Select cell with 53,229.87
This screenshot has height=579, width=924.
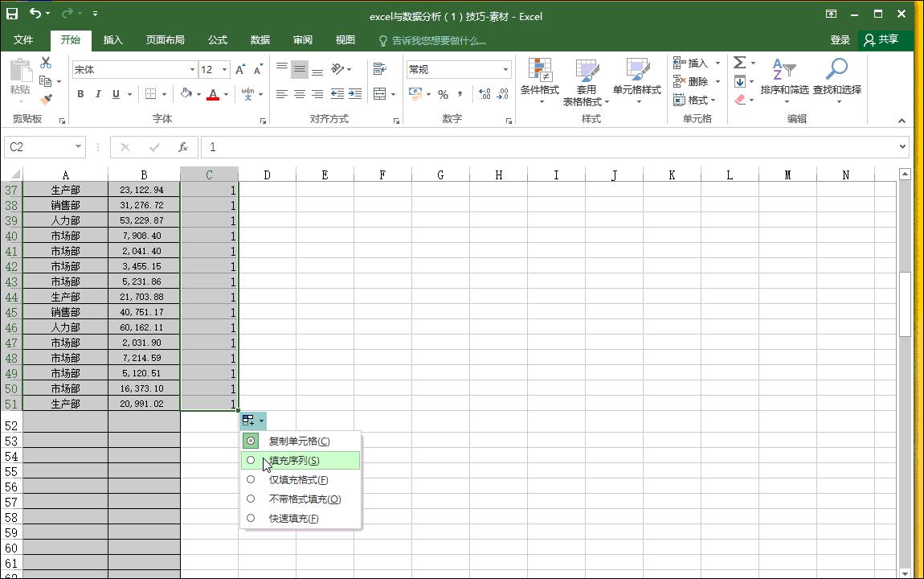tap(144, 220)
